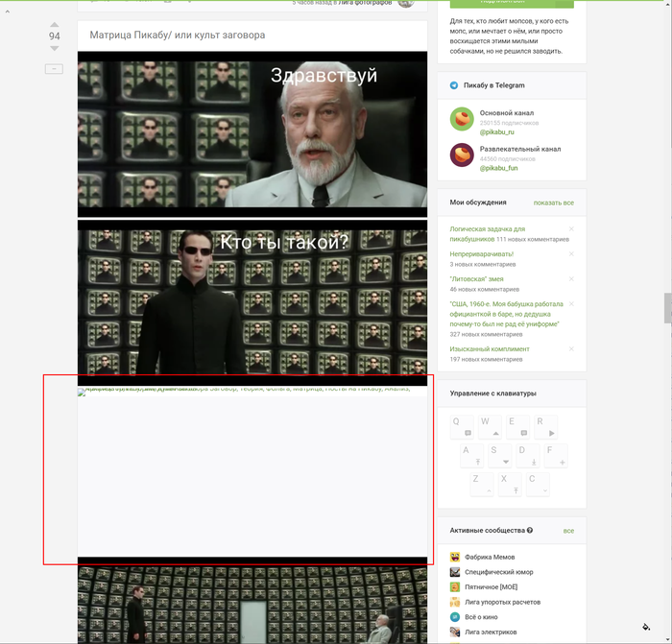Upvote the Матрица Пикабу post
Viewport: 672px width, 644px height.
[55, 24]
